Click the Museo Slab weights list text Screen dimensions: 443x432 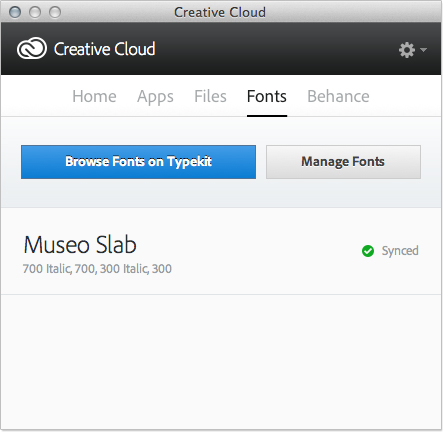point(97,269)
